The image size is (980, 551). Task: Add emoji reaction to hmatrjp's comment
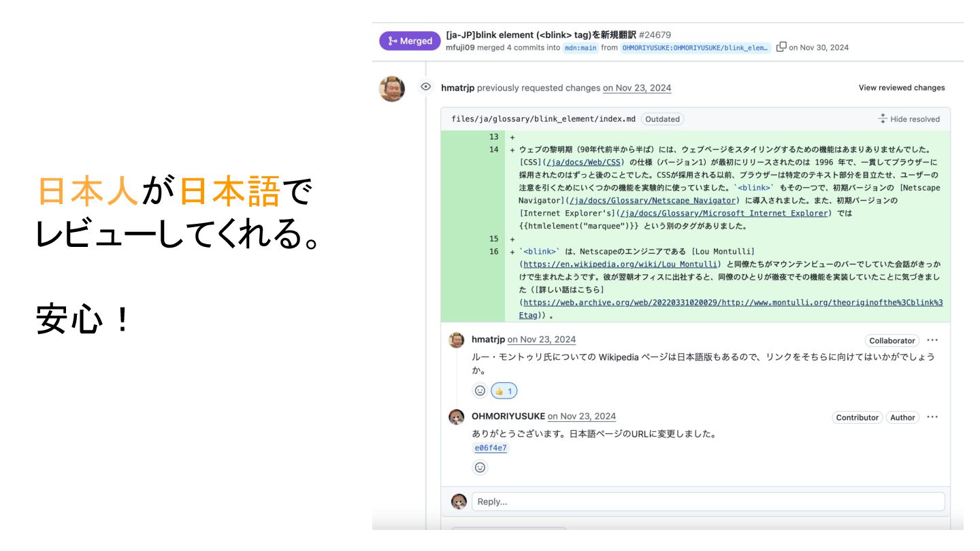(480, 391)
